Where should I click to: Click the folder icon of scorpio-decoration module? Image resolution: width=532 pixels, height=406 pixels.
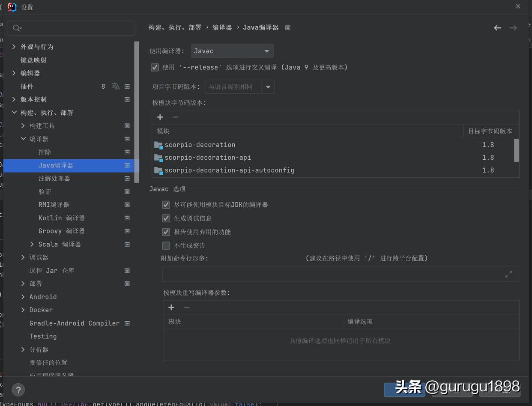(x=158, y=144)
